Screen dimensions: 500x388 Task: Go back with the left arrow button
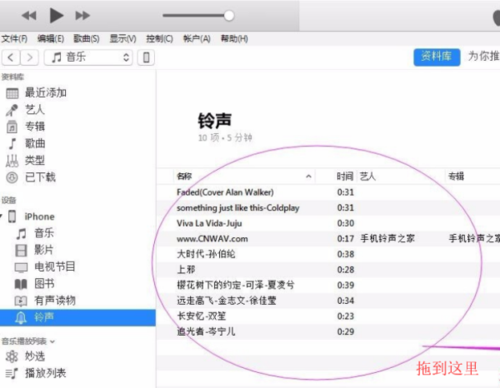[11, 57]
